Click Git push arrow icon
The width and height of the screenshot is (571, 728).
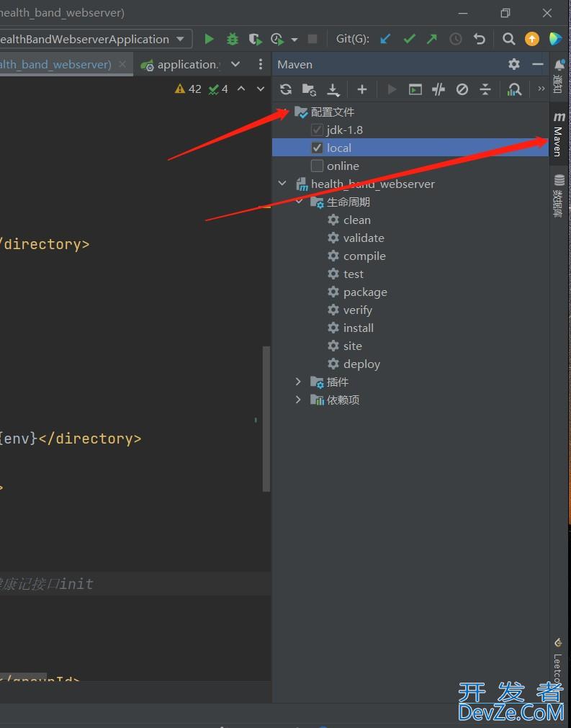tap(432, 39)
